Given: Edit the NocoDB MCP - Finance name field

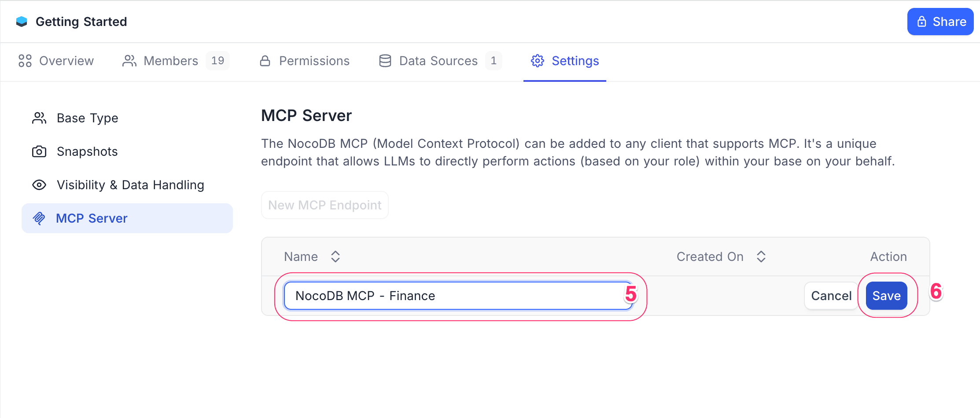Looking at the screenshot, I should tap(458, 296).
